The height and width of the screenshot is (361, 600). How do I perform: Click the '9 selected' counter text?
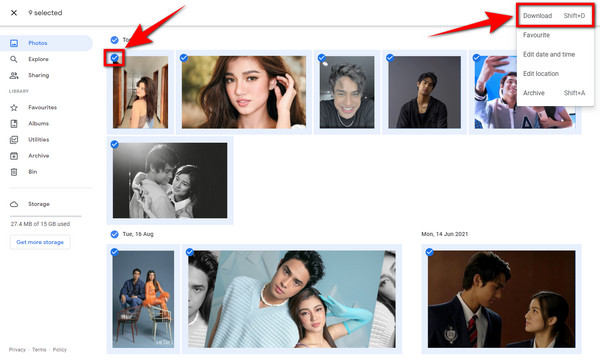[45, 13]
